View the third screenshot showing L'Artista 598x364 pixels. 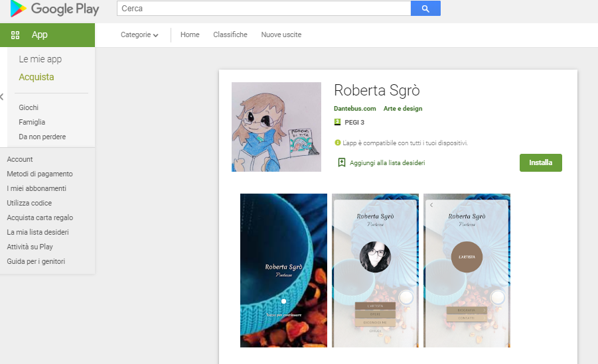(x=467, y=271)
